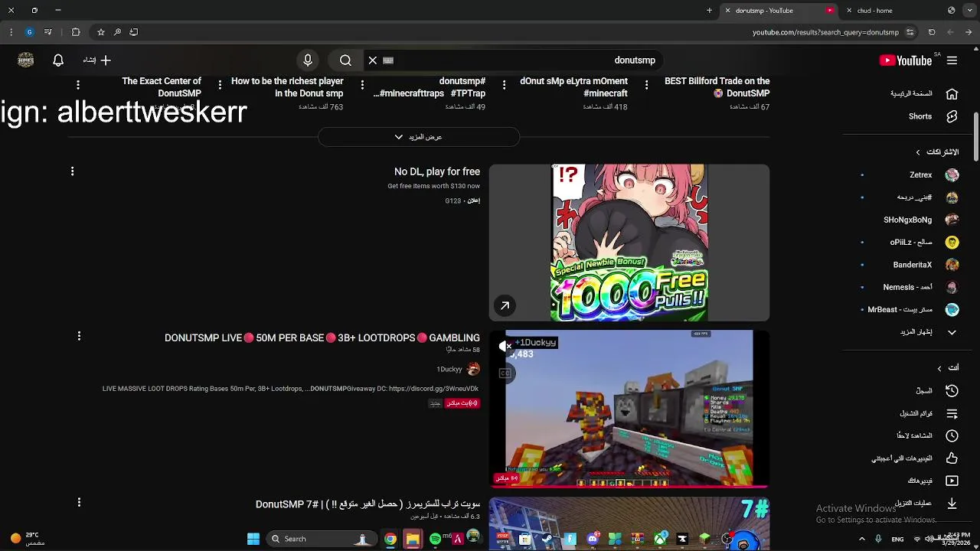This screenshot has height=551, width=980.
Task: Open Chrome from the taskbar
Action: [x=390, y=539]
